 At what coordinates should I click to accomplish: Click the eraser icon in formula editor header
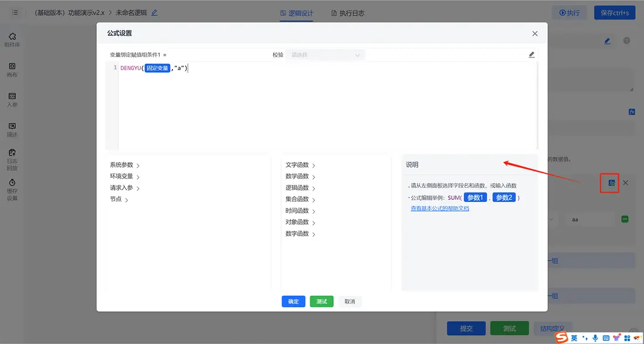click(x=531, y=55)
